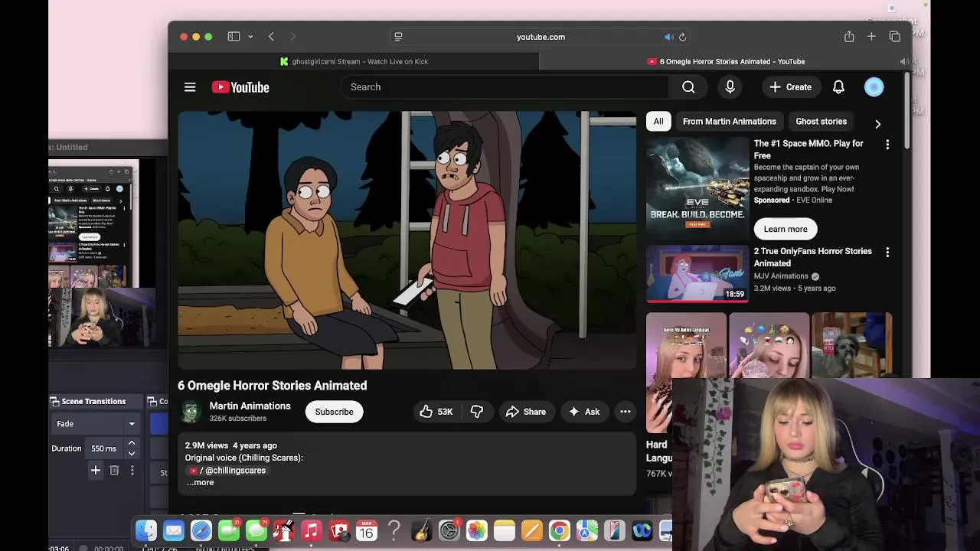Select the All filter chip
980x551 pixels.
pyautogui.click(x=658, y=122)
